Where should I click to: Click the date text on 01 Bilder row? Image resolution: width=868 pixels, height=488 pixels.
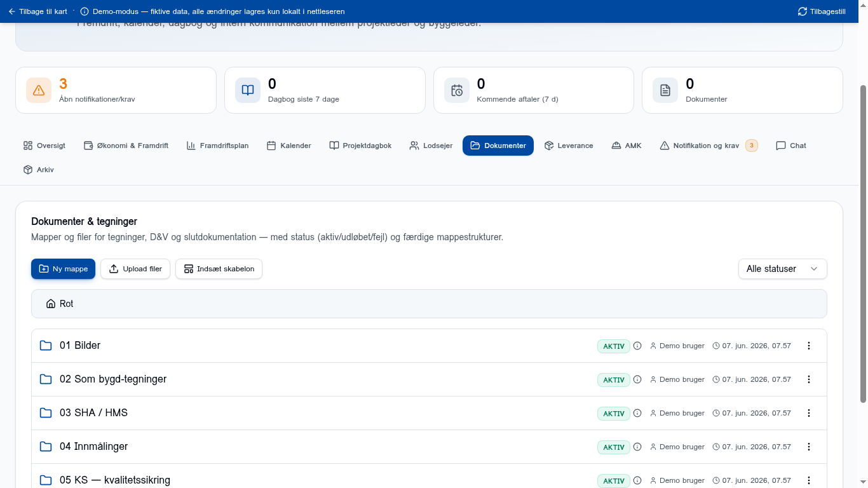coord(756,346)
